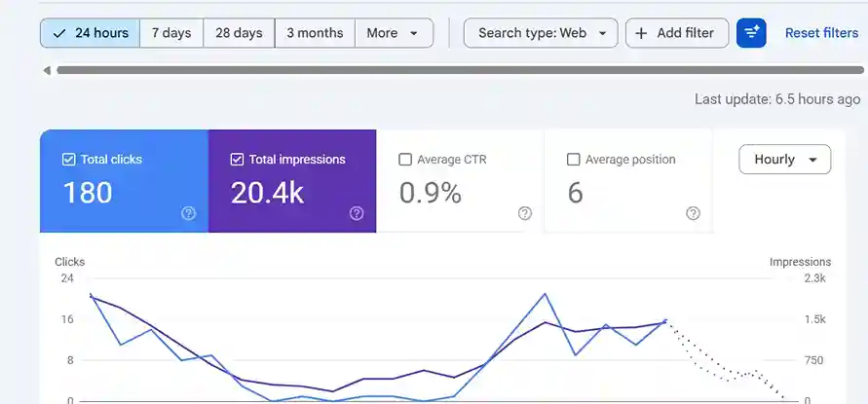The width and height of the screenshot is (868, 404).
Task: Click the 1.5k impressions axis value
Action: tap(814, 319)
